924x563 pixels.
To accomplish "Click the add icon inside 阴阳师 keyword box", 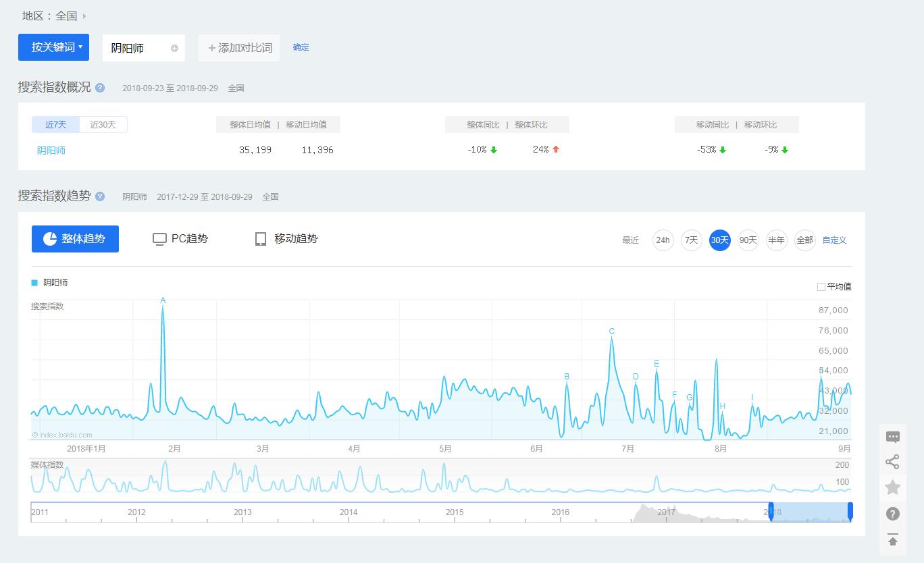I will (174, 48).
